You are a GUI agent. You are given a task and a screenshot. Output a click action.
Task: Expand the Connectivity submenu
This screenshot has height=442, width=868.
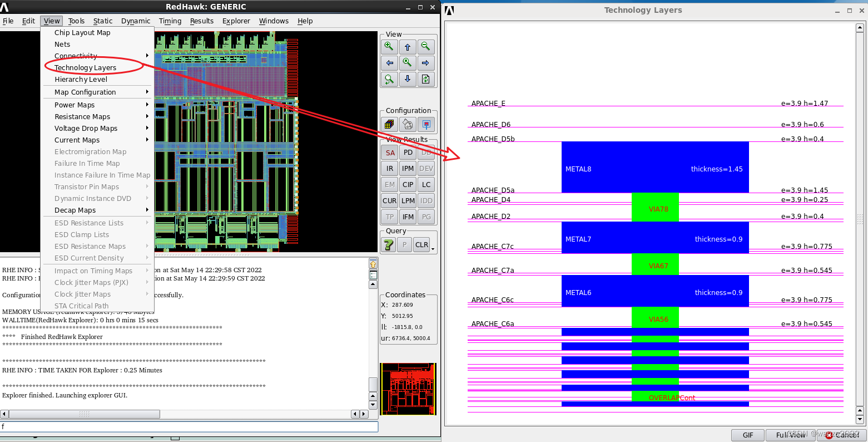97,56
